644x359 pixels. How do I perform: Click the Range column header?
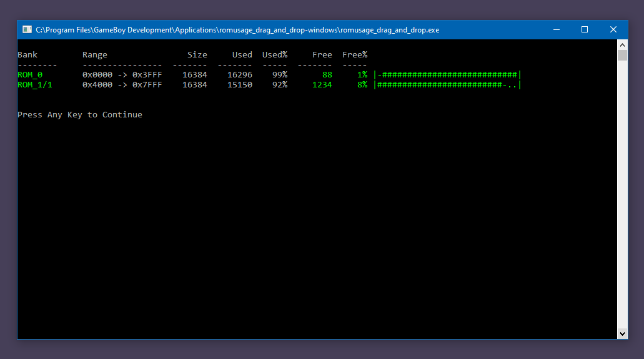(x=95, y=55)
